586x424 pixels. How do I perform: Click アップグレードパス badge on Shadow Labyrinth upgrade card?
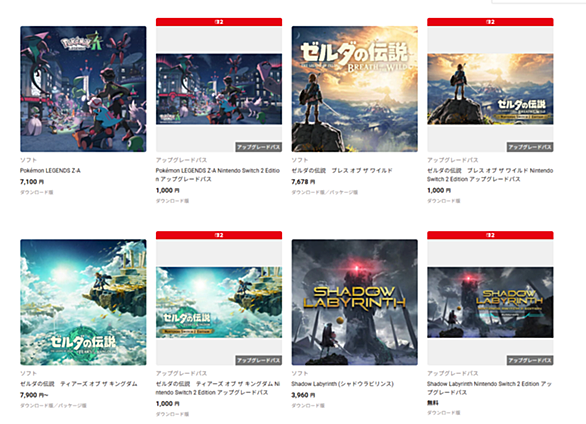(530, 360)
